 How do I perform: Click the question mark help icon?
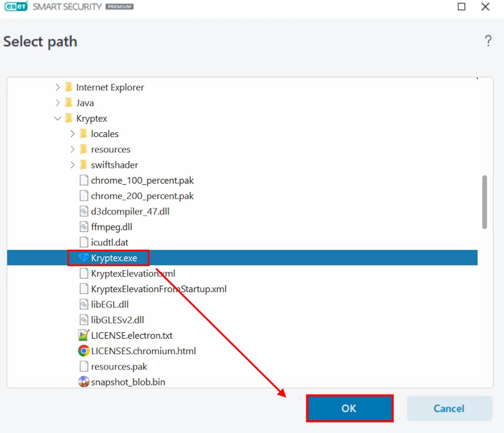click(488, 41)
